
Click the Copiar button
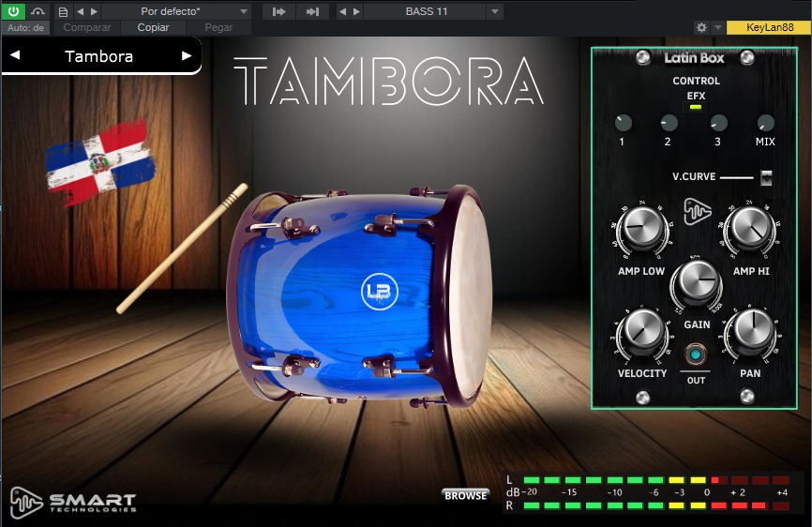click(x=153, y=27)
